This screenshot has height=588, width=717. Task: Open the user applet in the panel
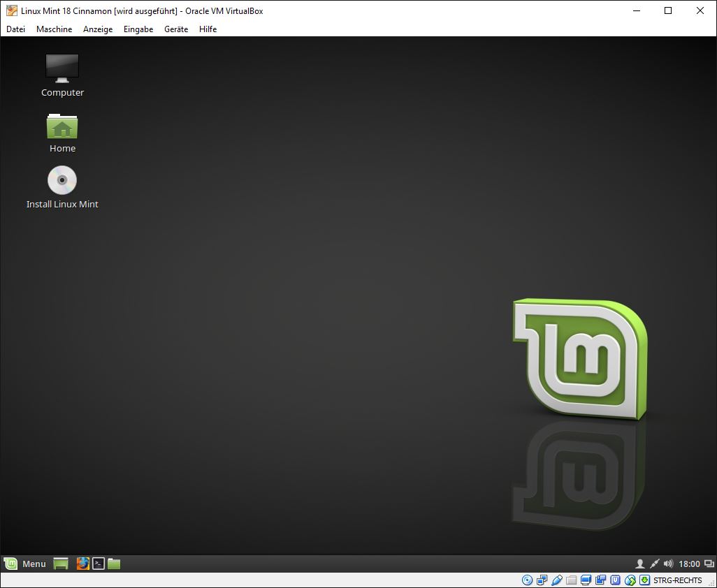(639, 564)
